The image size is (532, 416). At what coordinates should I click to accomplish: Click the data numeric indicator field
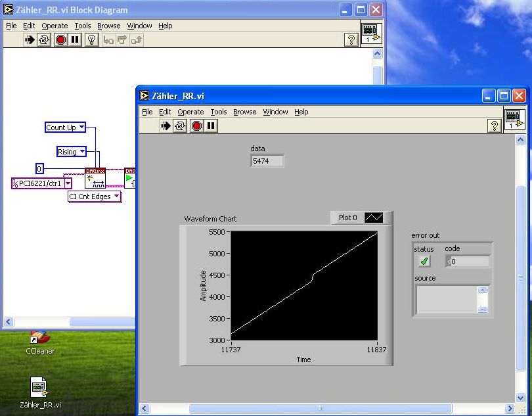[267, 161]
